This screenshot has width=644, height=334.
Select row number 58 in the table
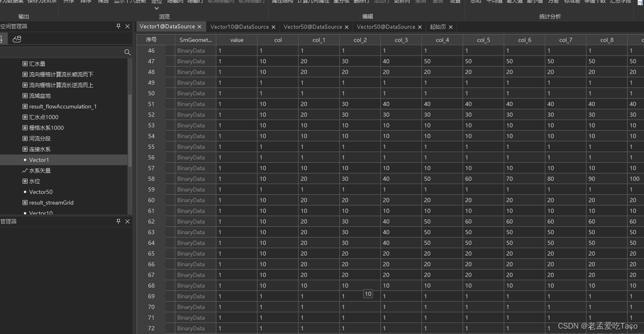tap(151, 179)
